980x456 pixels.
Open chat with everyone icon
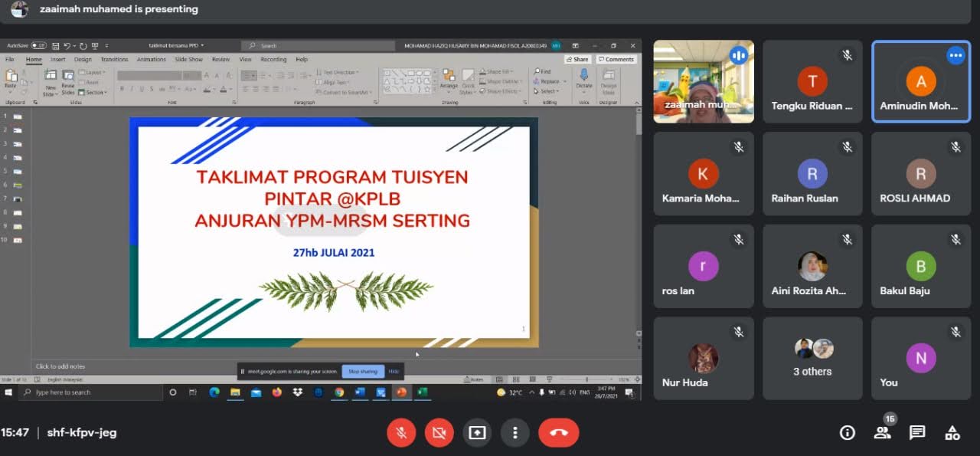pyautogui.click(x=917, y=433)
